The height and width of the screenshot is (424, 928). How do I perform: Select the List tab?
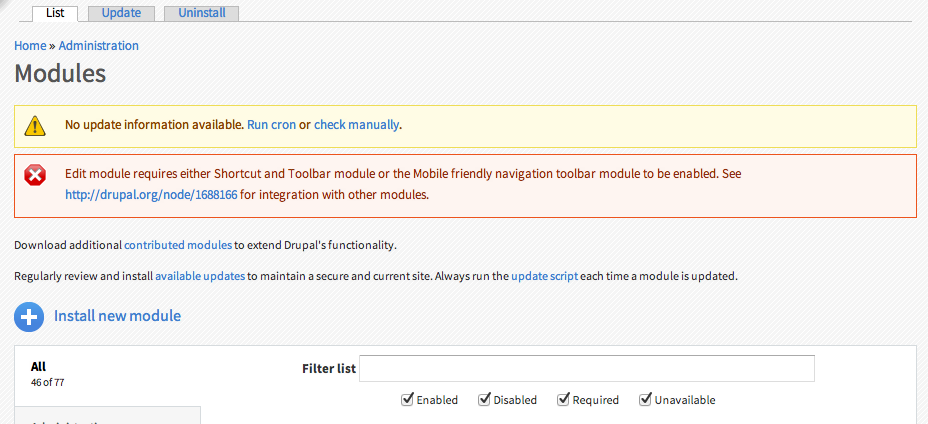coord(55,13)
